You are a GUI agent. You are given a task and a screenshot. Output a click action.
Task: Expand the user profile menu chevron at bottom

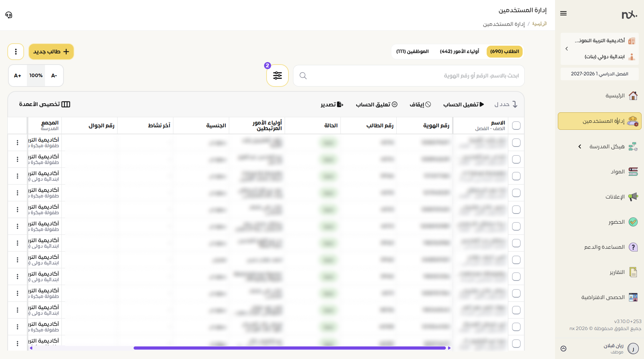pyautogui.click(x=563, y=349)
